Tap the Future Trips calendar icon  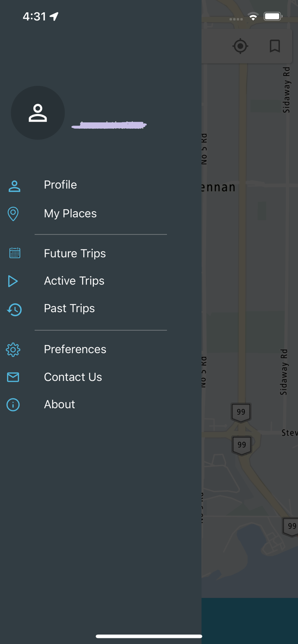tap(15, 253)
